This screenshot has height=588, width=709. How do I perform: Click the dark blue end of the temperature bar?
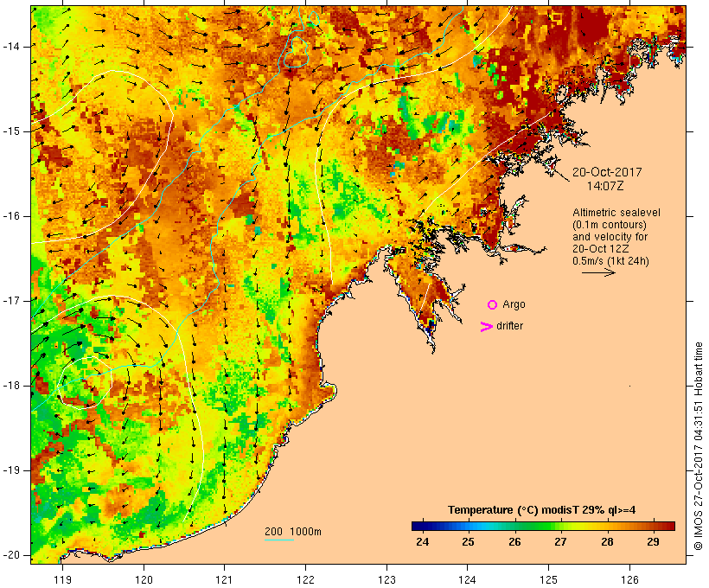[x=417, y=526]
